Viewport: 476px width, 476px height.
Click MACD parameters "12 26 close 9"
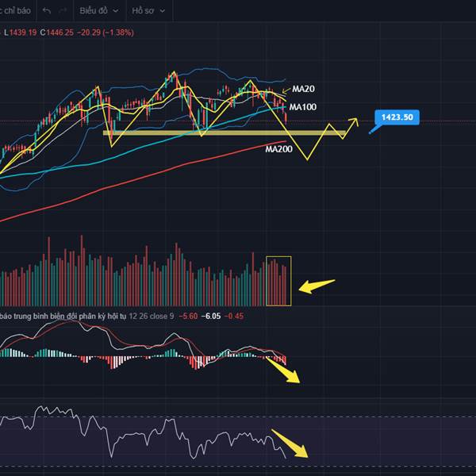pyautogui.click(x=152, y=317)
